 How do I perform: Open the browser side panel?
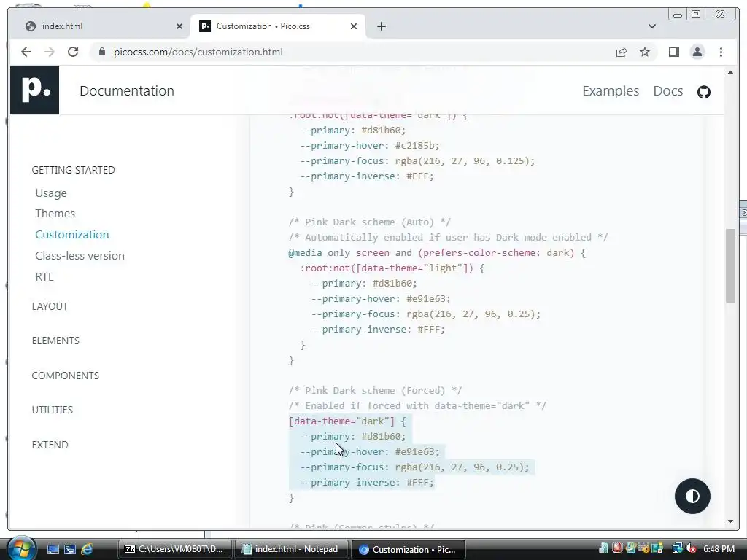coord(673,52)
